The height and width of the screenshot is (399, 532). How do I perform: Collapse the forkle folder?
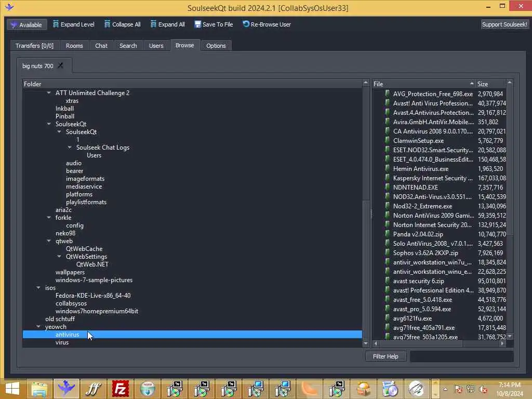point(49,218)
